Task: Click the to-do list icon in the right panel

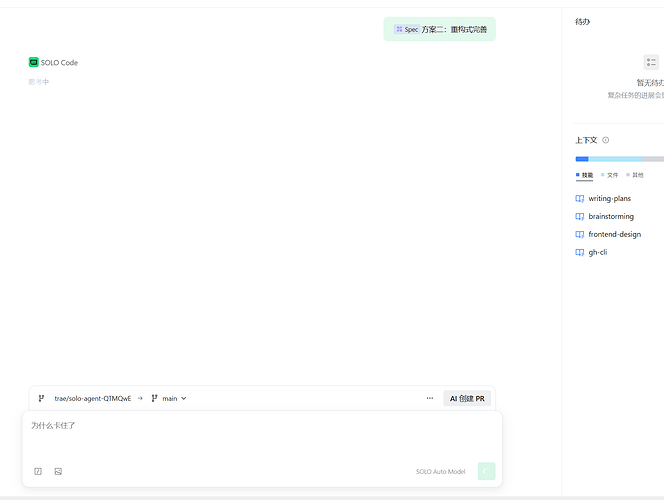Action: pos(651,62)
